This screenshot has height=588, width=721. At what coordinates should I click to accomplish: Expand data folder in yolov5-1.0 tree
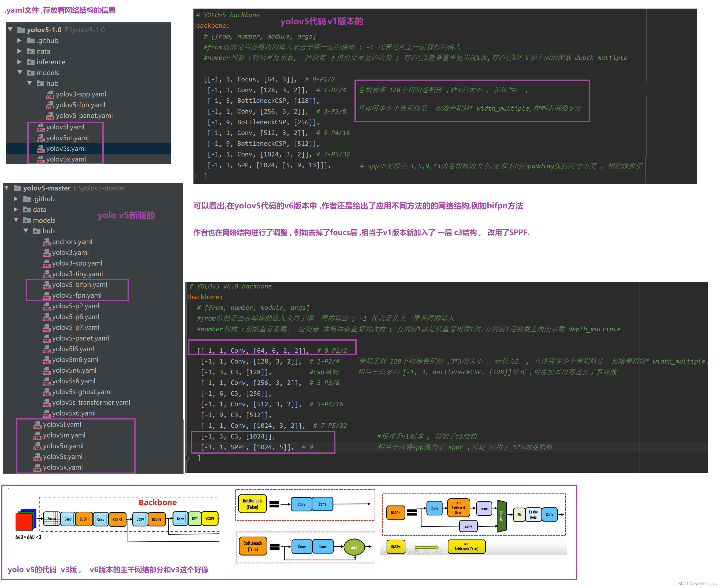[x=20, y=51]
